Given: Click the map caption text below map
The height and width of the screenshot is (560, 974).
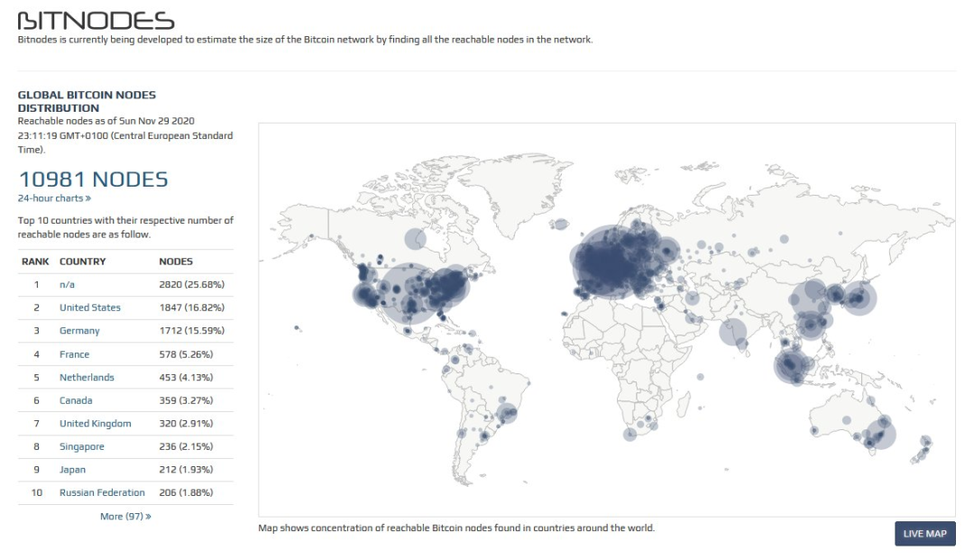Looking at the screenshot, I should pos(456,528).
